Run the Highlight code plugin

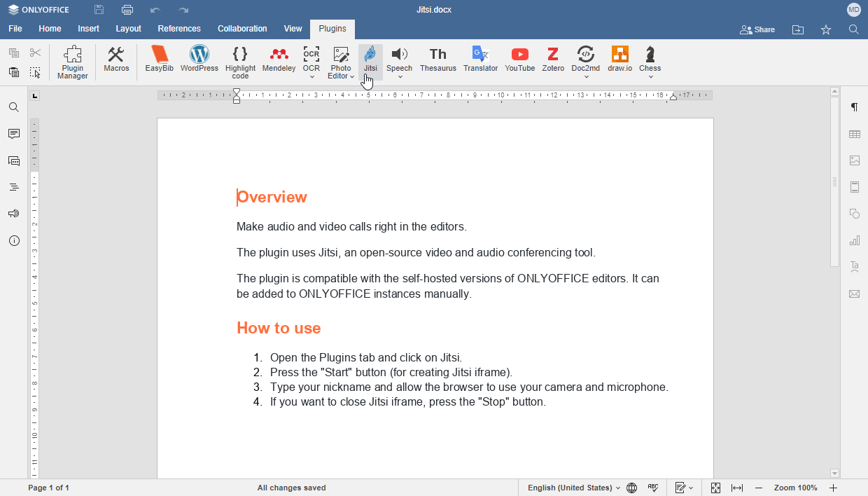(240, 62)
